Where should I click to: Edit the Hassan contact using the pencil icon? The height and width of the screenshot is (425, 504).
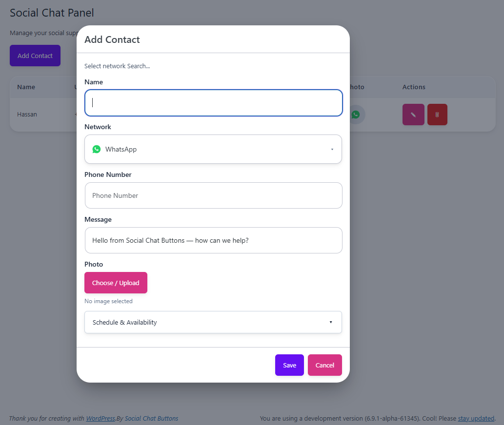tap(413, 114)
